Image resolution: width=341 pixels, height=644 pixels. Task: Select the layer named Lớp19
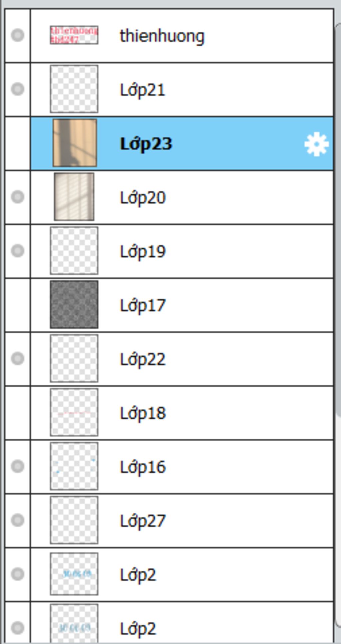point(182,251)
